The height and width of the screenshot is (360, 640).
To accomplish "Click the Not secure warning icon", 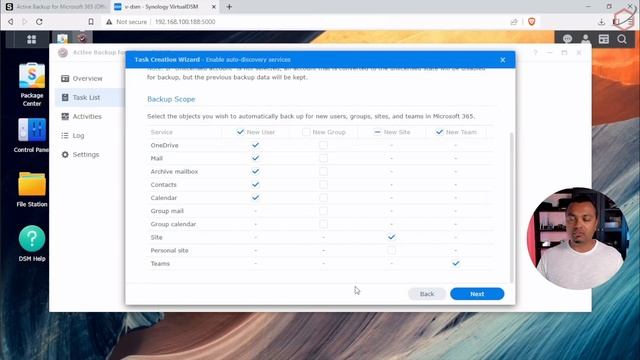I will pyautogui.click(x=109, y=22).
